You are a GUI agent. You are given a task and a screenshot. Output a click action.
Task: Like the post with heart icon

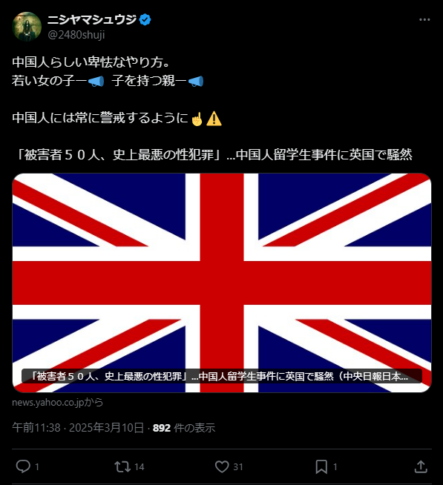click(222, 466)
